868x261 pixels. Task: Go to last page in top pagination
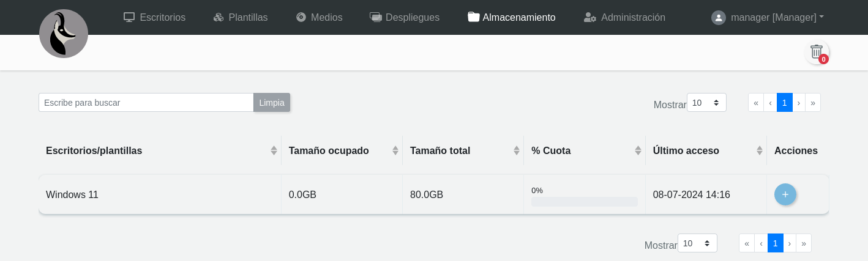pos(813,103)
